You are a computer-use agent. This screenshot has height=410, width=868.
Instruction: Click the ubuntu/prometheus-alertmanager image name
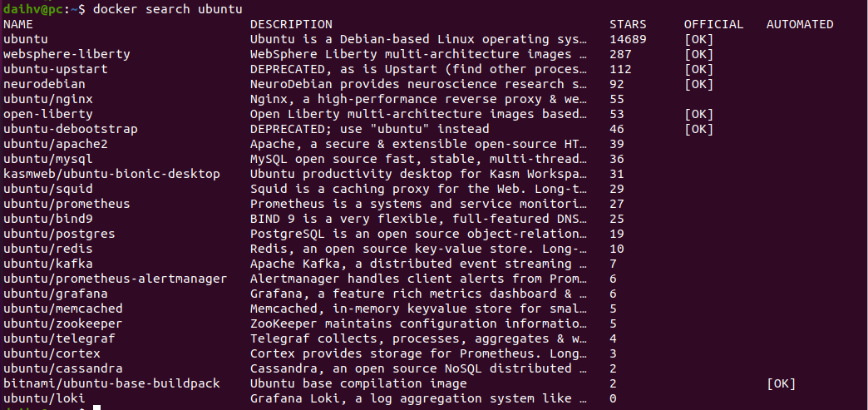tap(115, 279)
